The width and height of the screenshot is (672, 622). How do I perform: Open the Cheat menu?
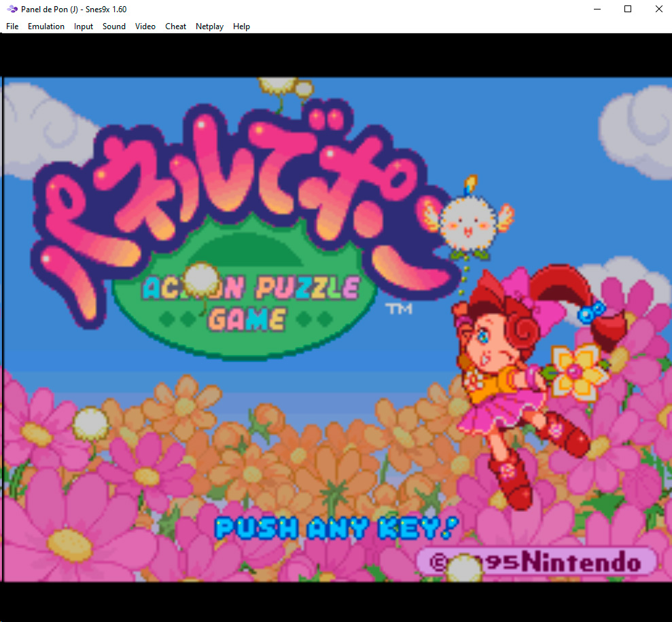click(175, 26)
